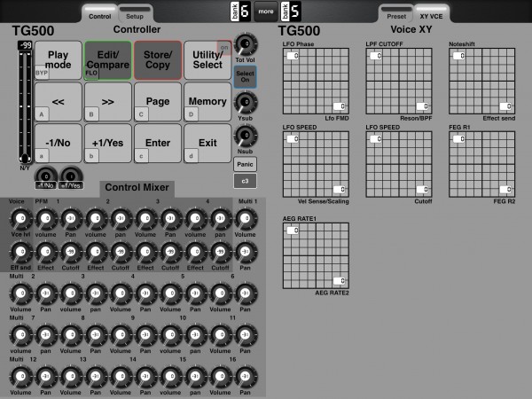Click the Multi 11 Pan knob
532x399 pixels.
[x=246, y=335]
